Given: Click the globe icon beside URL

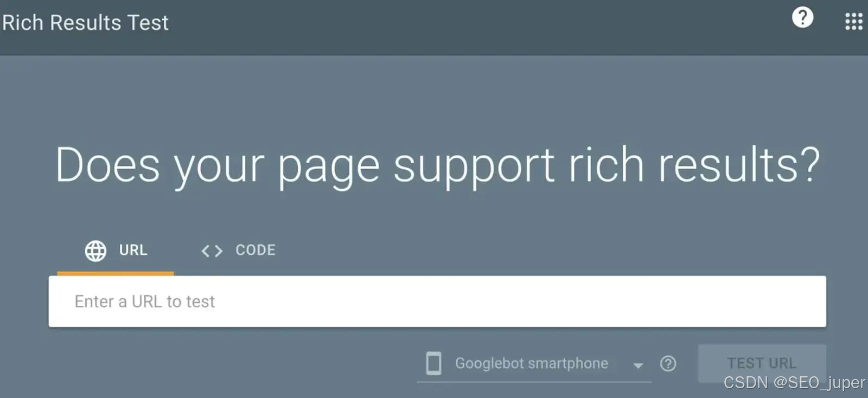Looking at the screenshot, I should (x=95, y=251).
